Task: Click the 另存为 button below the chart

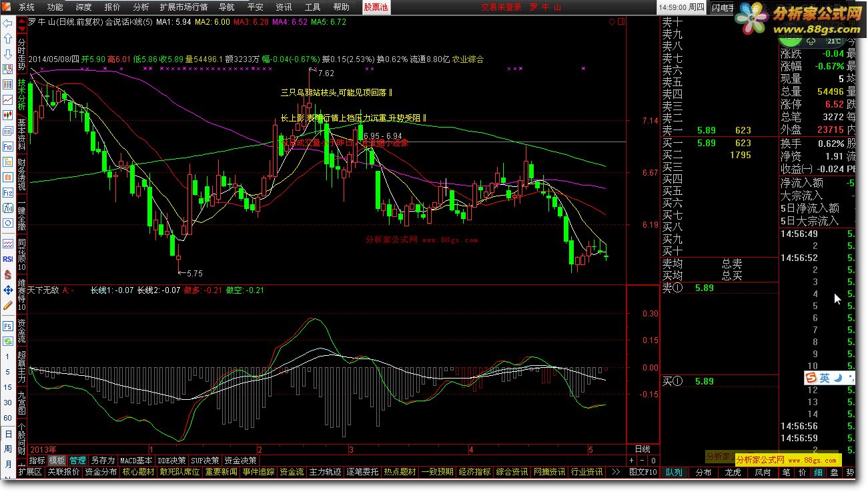Action: [x=103, y=461]
